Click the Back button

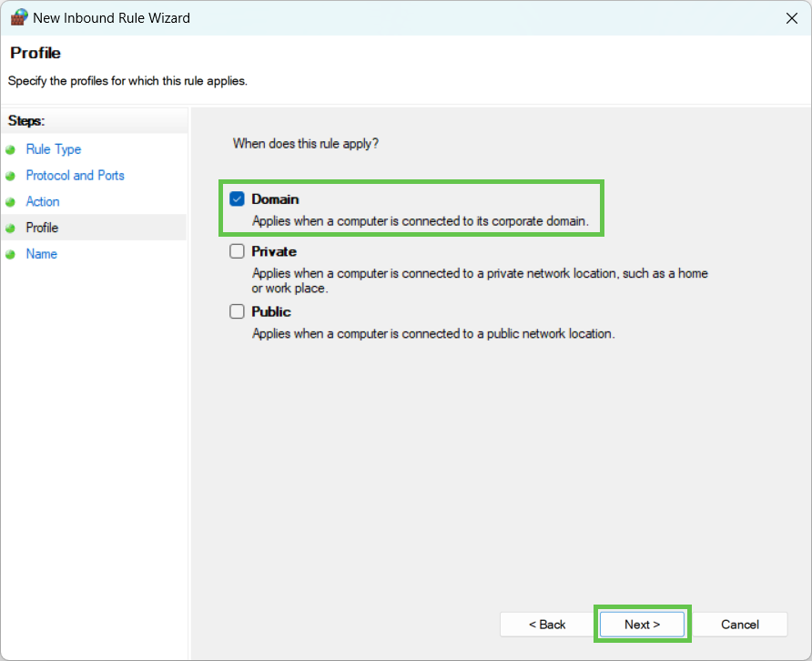[547, 625]
